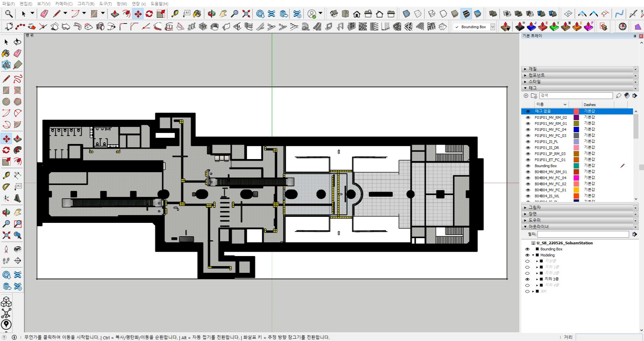This screenshot has height=341, width=644.
Task: Select the 태그 없음 tag row
Action: [577, 111]
